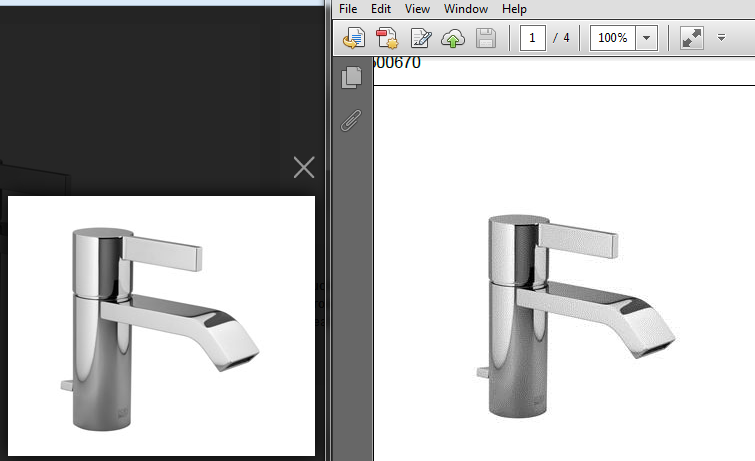The width and height of the screenshot is (755, 461).
Task: Close the faucet image lightbox
Action: point(304,167)
